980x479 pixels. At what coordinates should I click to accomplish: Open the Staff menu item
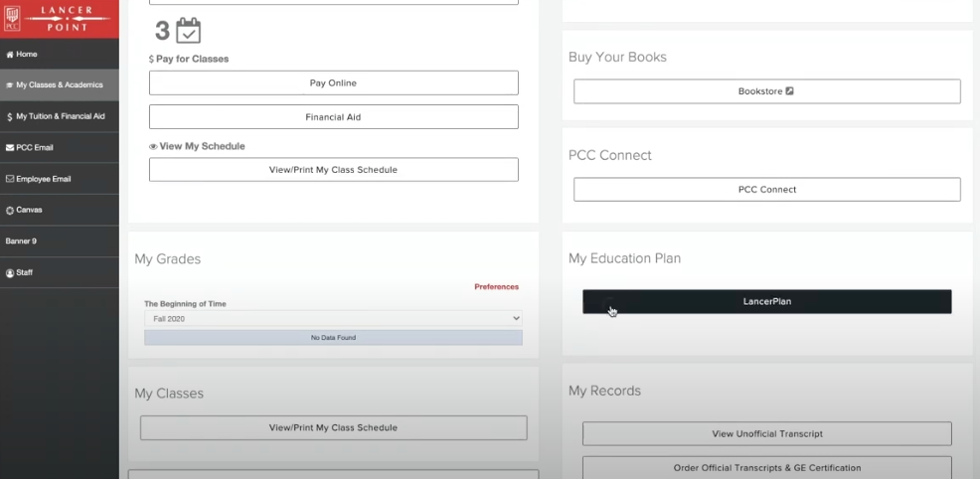tap(60, 272)
